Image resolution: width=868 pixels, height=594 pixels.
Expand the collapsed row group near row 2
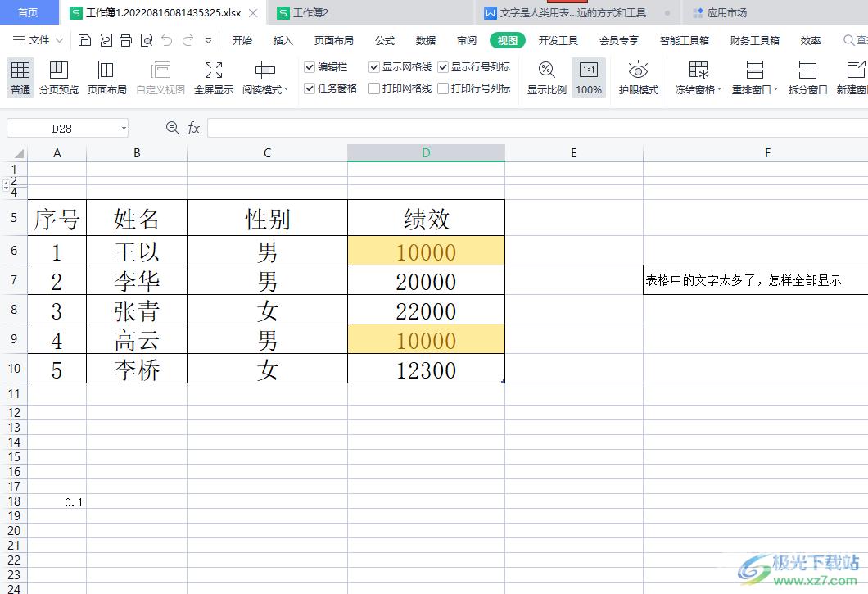[6, 184]
